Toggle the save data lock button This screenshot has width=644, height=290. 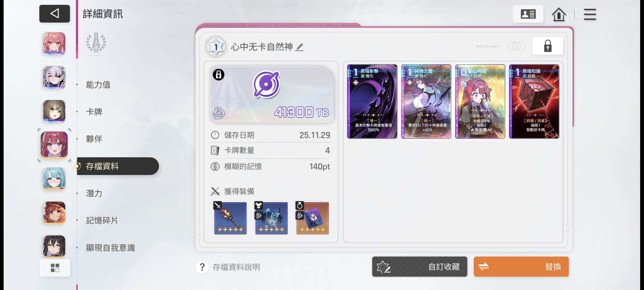[x=548, y=46]
